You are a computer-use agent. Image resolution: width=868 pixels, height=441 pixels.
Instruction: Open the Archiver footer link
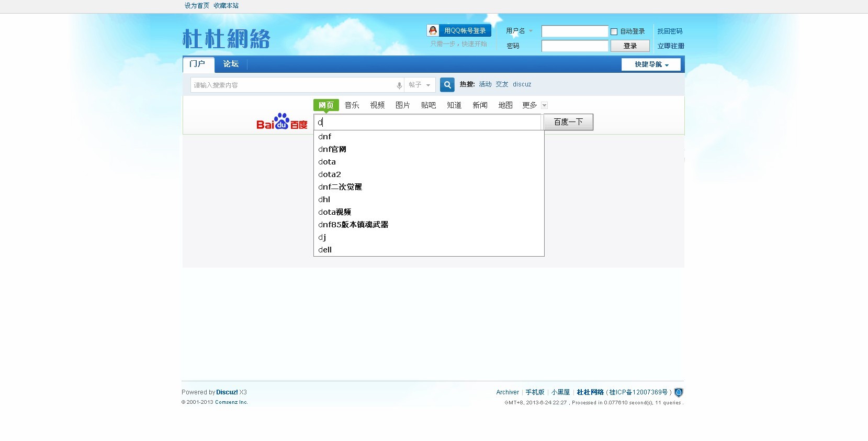click(508, 392)
